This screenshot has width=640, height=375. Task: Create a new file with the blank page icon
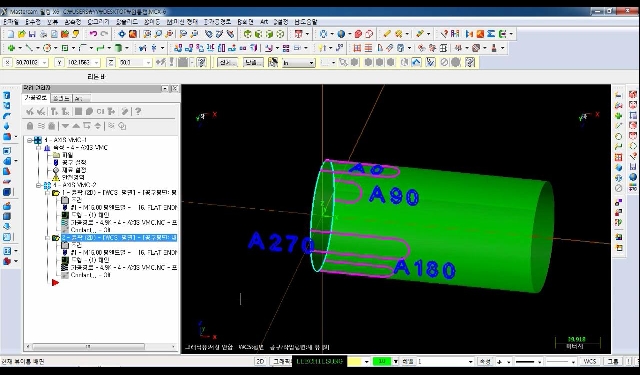coord(11,34)
